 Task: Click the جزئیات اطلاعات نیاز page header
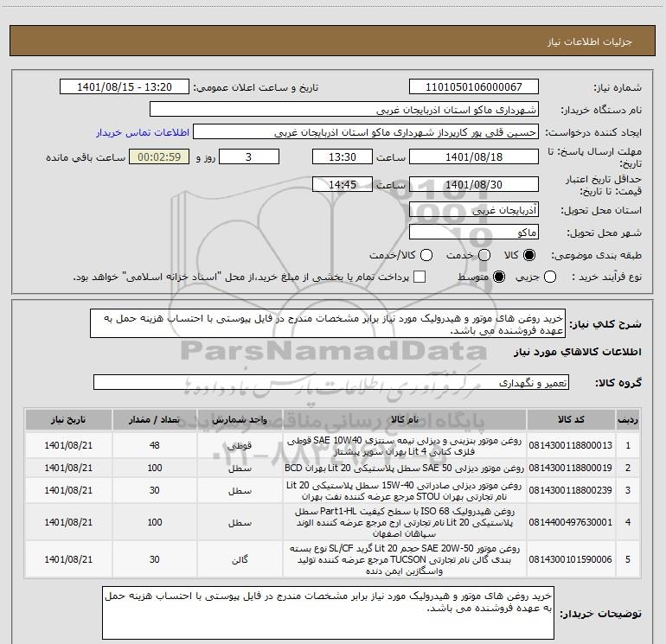(x=590, y=41)
